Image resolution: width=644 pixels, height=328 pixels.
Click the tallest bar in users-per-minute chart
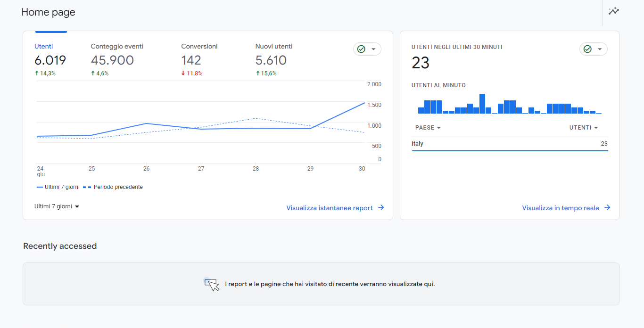(482, 104)
